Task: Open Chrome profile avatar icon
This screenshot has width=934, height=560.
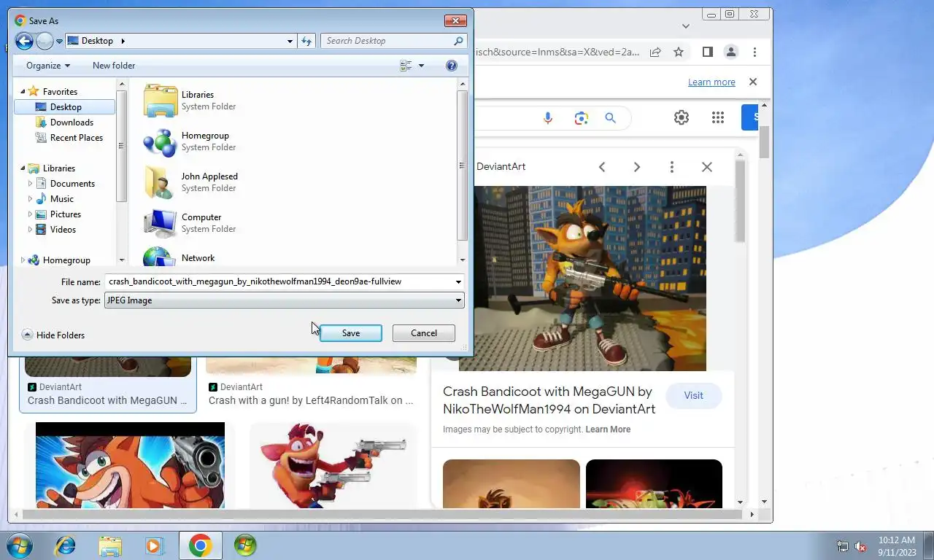Action: click(730, 52)
